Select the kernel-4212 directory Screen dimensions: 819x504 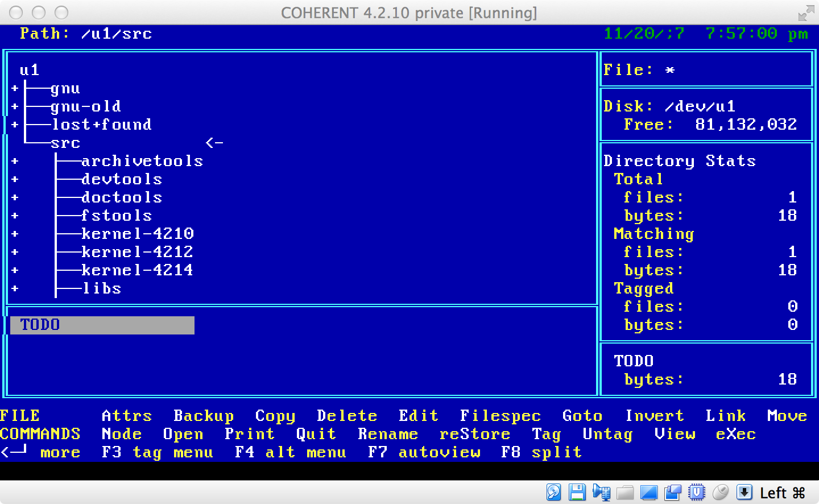137,252
